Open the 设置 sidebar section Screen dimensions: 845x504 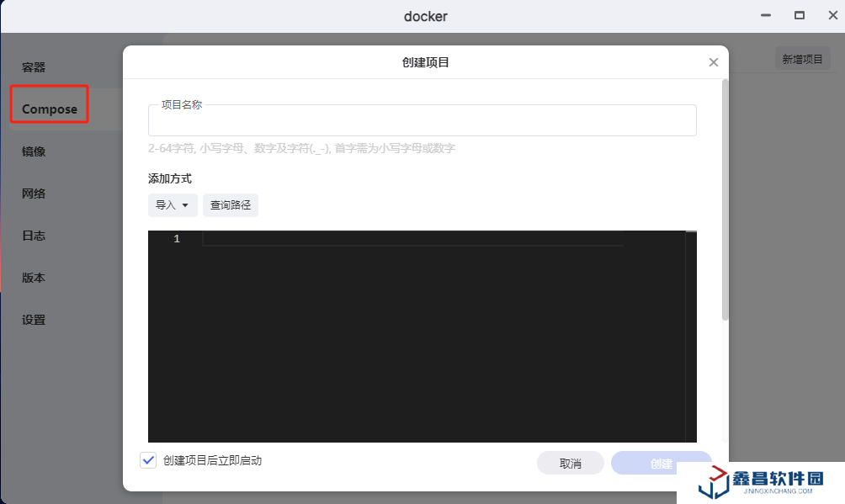click(34, 320)
